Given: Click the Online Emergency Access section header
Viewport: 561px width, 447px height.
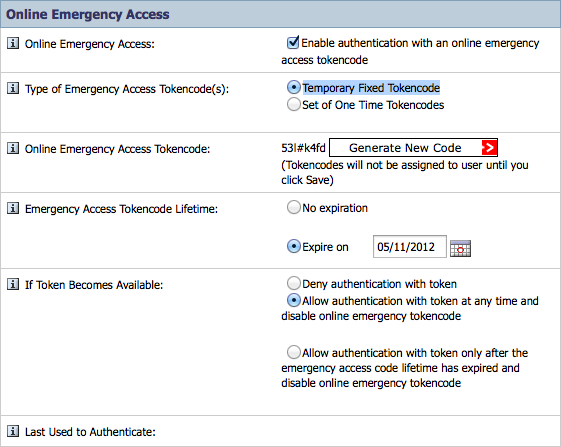Looking at the screenshot, I should [280, 14].
